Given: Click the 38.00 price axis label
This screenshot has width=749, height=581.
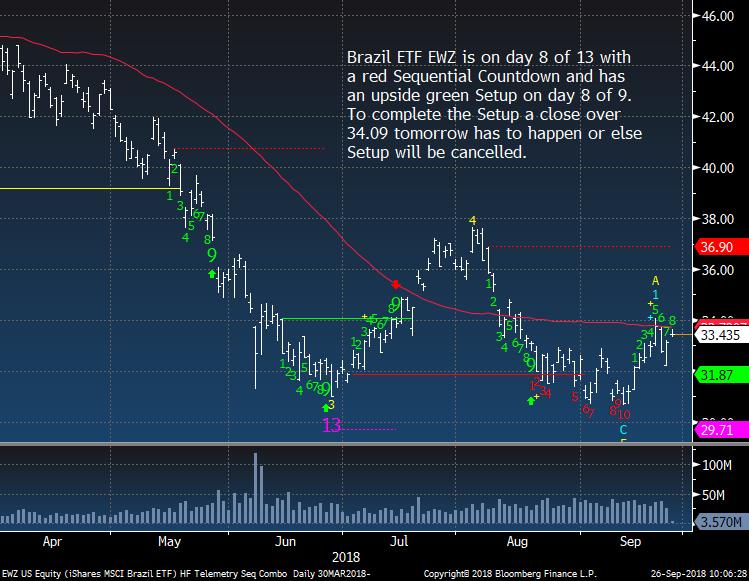Looking at the screenshot, I should (717, 219).
